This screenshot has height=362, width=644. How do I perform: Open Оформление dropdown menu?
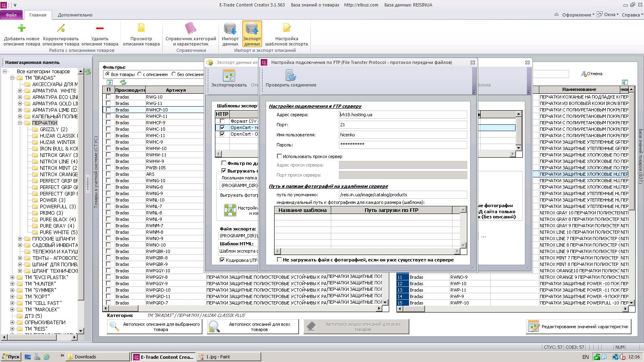(x=578, y=15)
